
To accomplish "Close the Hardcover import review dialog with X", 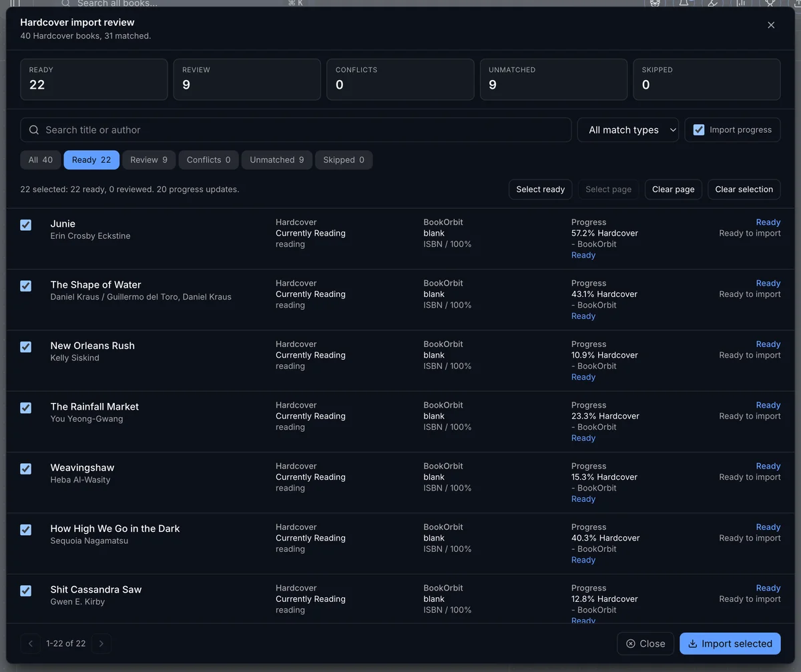I will pyautogui.click(x=771, y=25).
